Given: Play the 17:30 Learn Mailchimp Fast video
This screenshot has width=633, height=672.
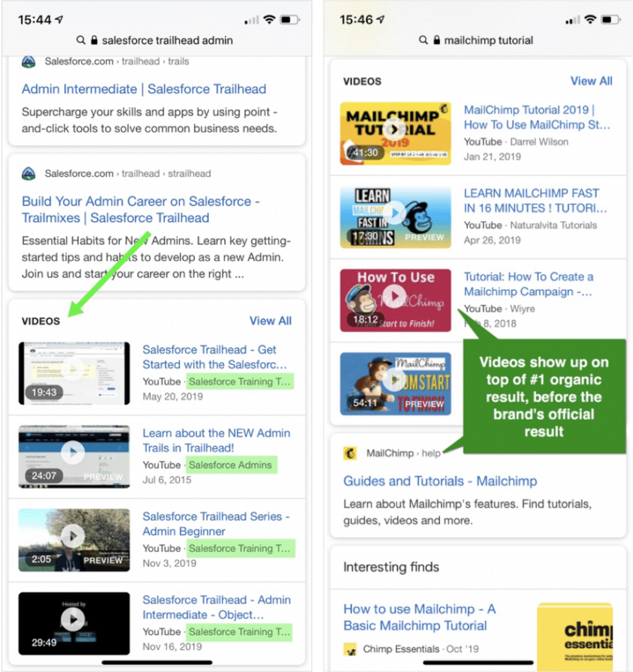Looking at the screenshot, I should pyautogui.click(x=395, y=213).
